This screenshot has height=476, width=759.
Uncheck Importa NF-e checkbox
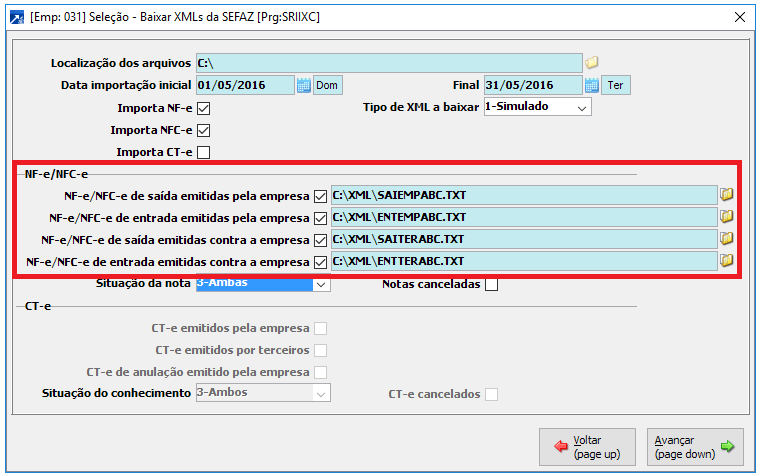pos(204,108)
